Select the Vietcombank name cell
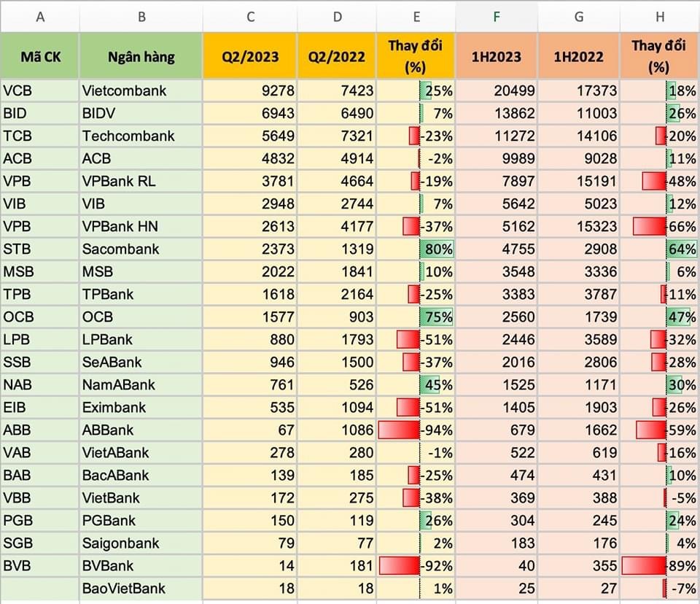700x604 pixels. pos(141,90)
